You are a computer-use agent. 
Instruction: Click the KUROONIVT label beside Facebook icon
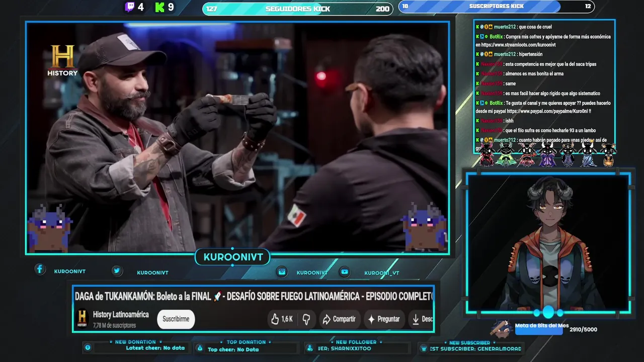[70, 271]
